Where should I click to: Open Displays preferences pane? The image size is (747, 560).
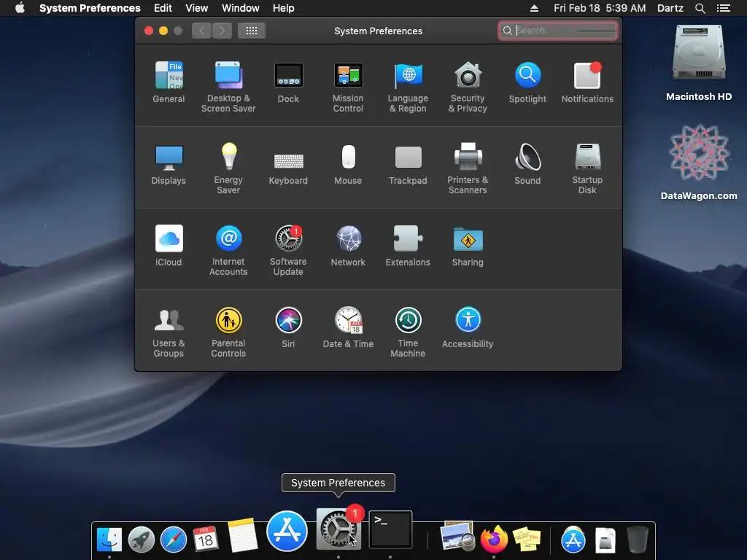[x=169, y=164]
